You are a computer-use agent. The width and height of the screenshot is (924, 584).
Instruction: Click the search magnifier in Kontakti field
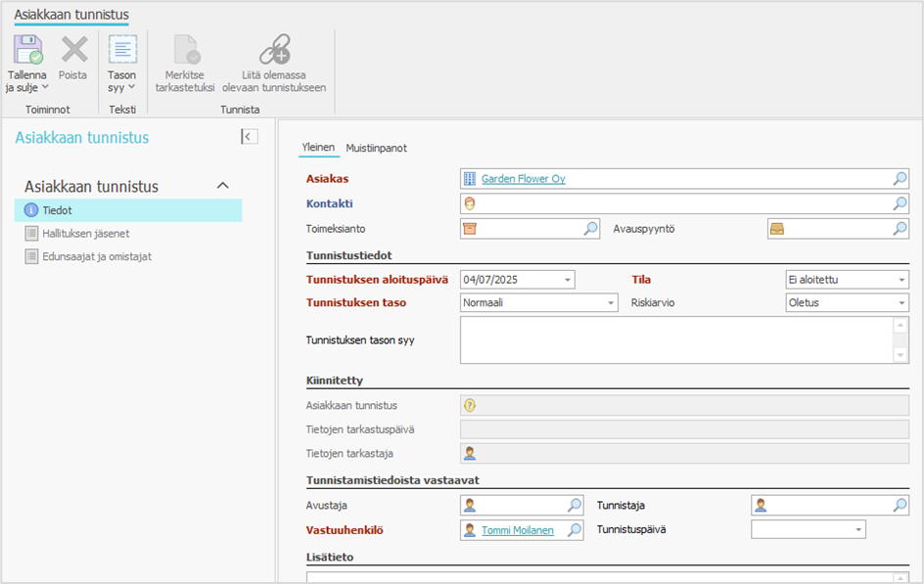[900, 203]
